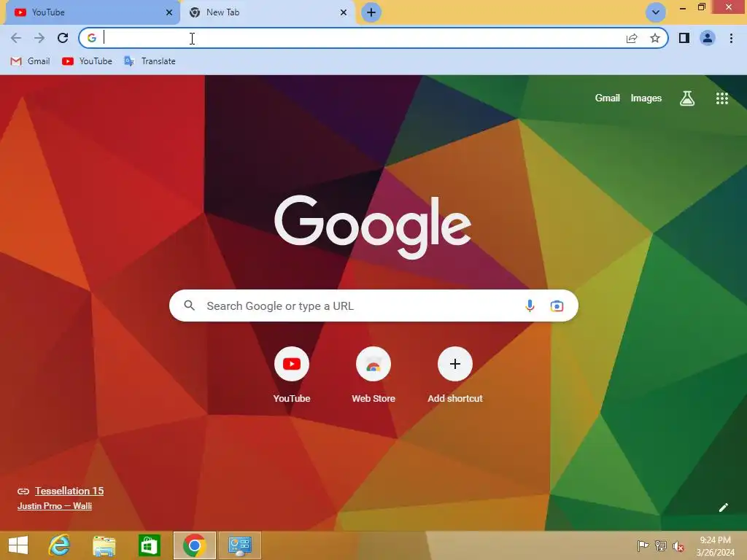Open the Gmail bookmark
The width and height of the screenshot is (747, 560).
point(30,61)
